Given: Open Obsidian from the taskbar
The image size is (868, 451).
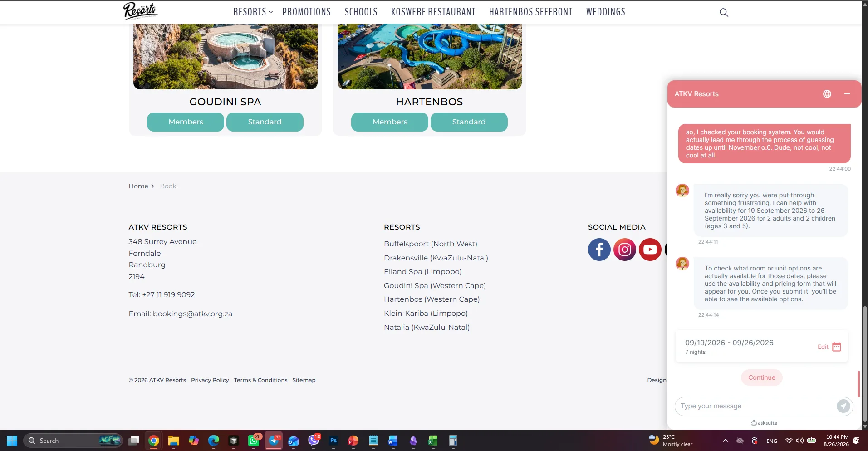Looking at the screenshot, I should pyautogui.click(x=413, y=441).
